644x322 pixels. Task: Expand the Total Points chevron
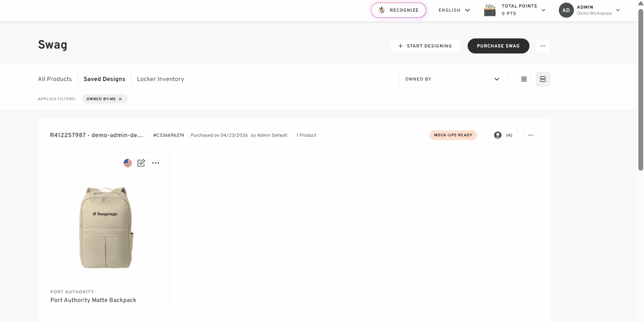pos(543,10)
